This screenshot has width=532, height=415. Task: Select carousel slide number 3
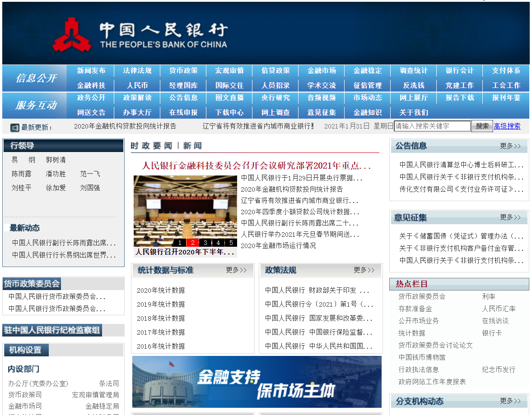(x=205, y=243)
